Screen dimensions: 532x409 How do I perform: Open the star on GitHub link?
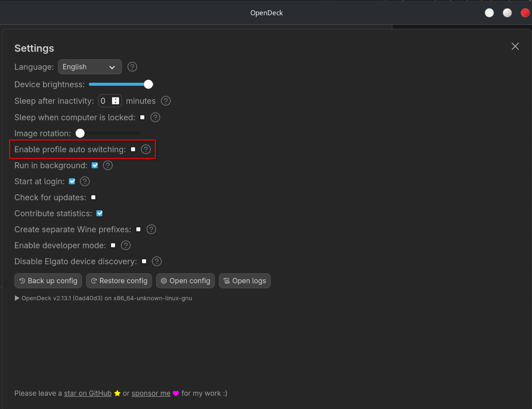pos(88,393)
